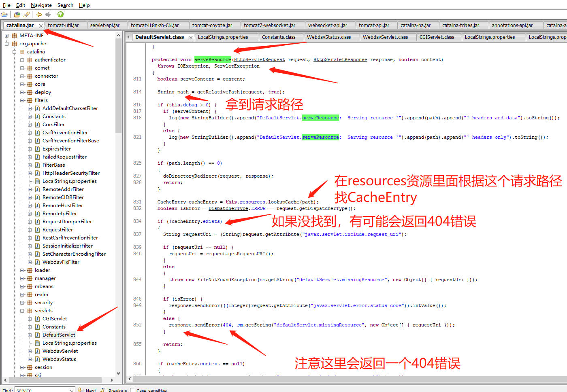Collapse the servlets package node

pos(22,311)
